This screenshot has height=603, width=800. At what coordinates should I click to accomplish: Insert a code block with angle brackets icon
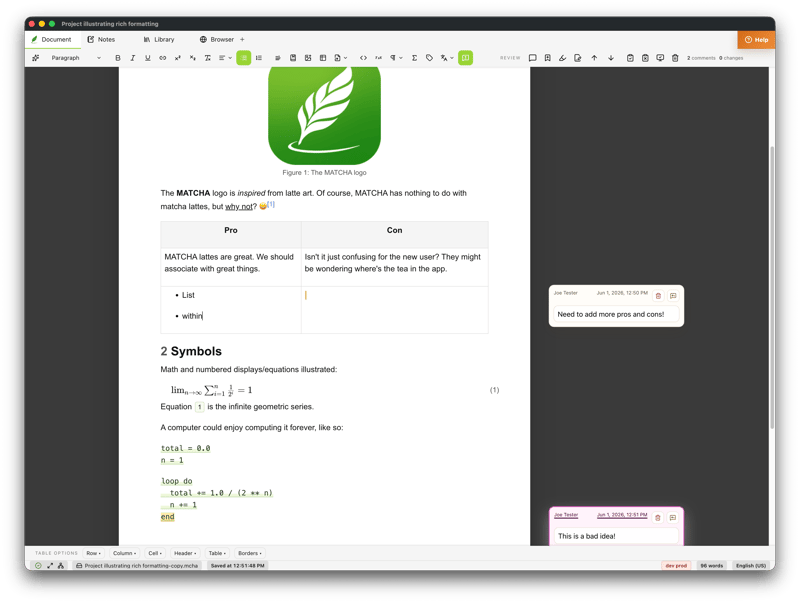tap(363, 58)
